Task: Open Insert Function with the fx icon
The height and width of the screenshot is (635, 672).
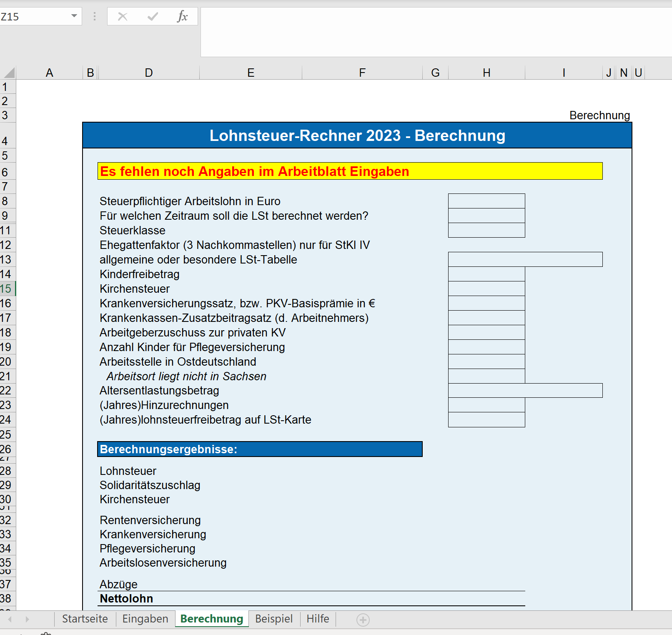Action: 182,17
